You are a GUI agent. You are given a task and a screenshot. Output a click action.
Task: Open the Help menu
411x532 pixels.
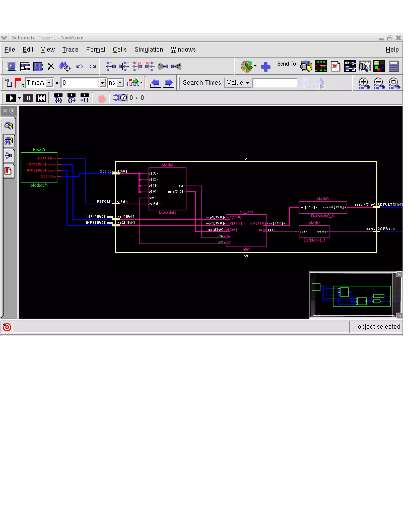(392, 49)
